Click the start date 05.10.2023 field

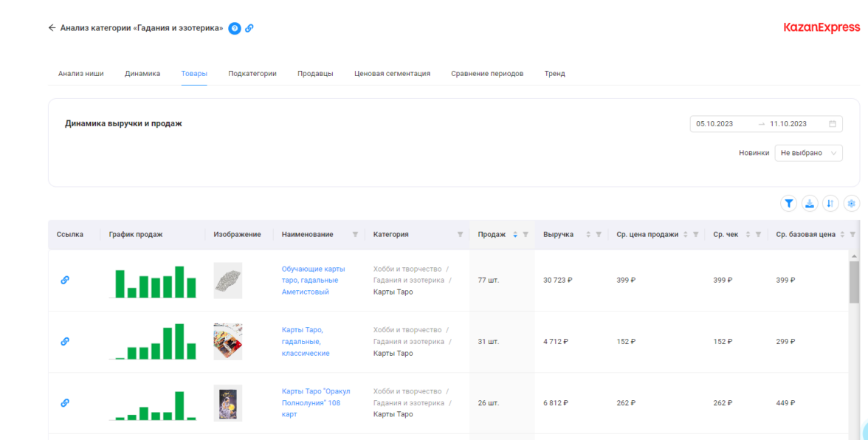pos(715,124)
